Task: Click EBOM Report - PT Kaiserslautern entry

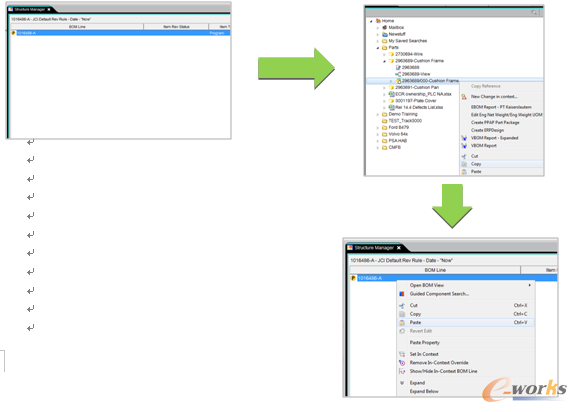Action: click(501, 107)
